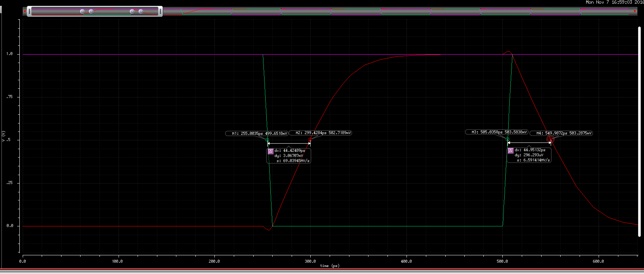Click the rightmost 'm' marker in overview strip
This screenshot has width=644, height=274.
pyautogui.click(x=141, y=11)
